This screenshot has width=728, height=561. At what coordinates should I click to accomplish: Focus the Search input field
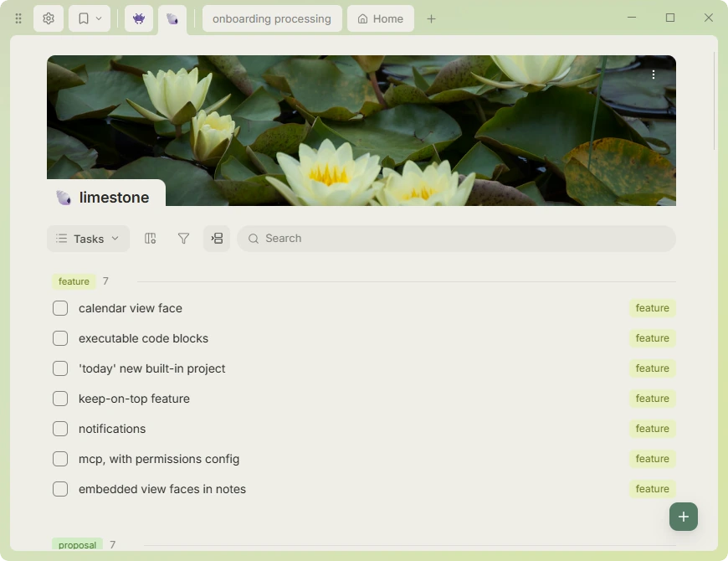[x=456, y=239]
